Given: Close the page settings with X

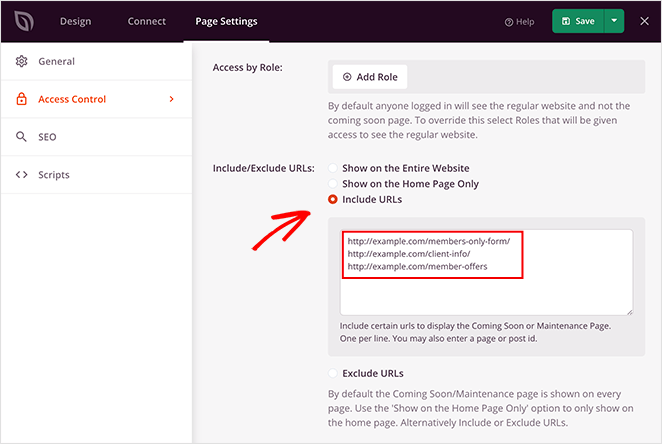Looking at the screenshot, I should [x=645, y=21].
